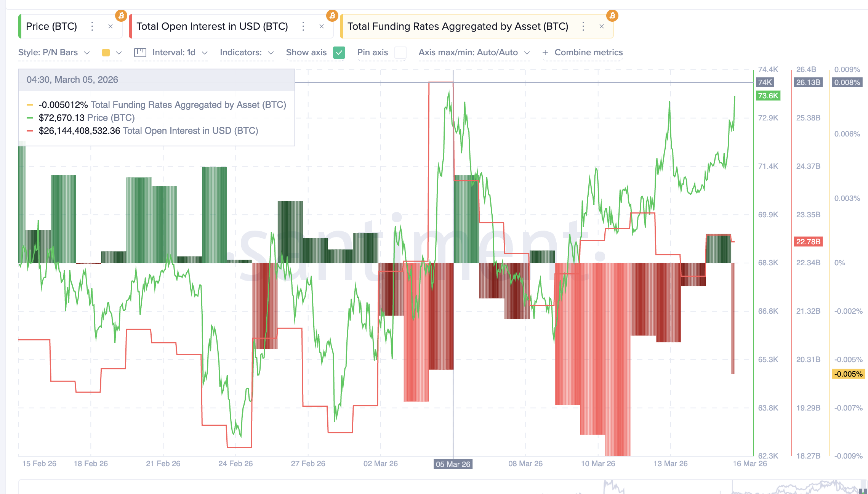
Task: Open Total Open Interest three-dot menu
Action: click(x=303, y=26)
